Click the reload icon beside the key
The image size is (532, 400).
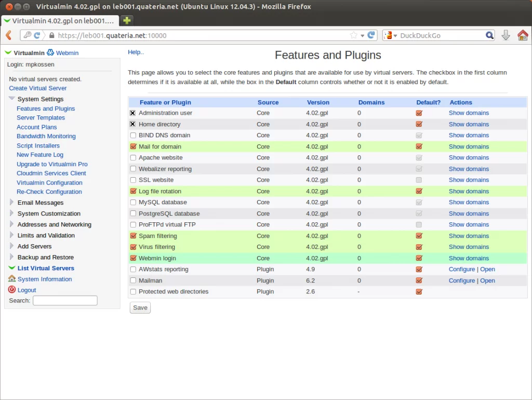37,35
